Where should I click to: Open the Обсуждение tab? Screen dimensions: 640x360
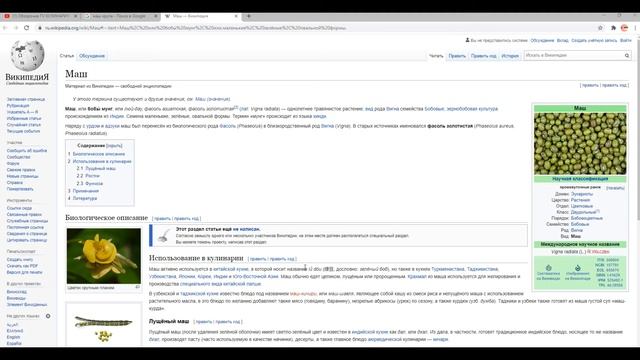[x=92, y=56]
